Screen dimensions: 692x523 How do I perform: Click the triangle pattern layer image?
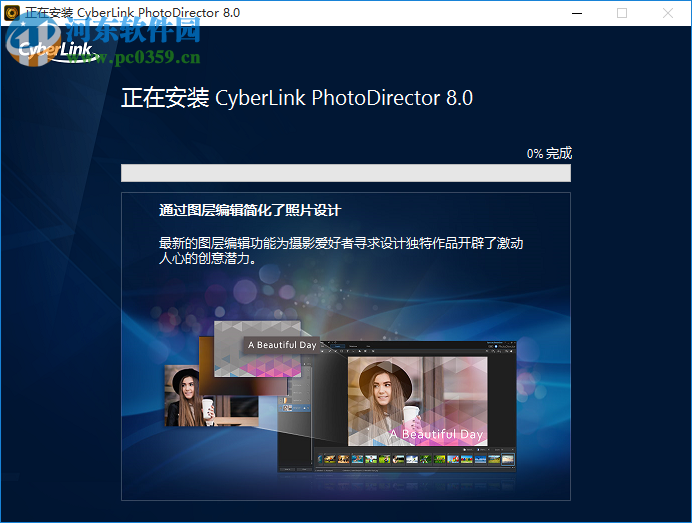click(x=257, y=349)
